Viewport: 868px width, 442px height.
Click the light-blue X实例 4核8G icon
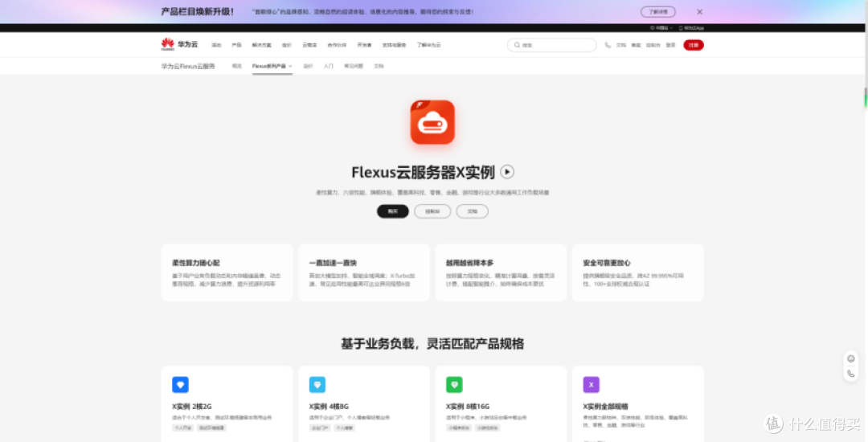(317, 384)
